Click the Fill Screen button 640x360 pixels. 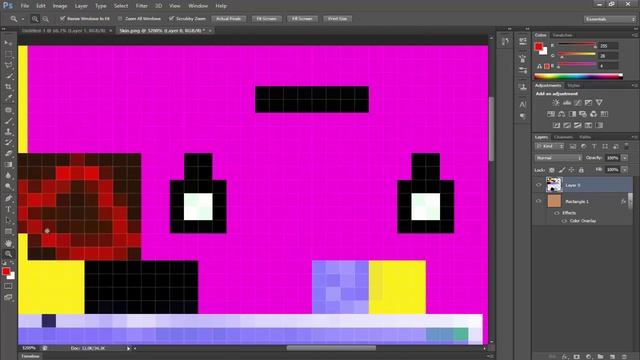click(x=302, y=19)
